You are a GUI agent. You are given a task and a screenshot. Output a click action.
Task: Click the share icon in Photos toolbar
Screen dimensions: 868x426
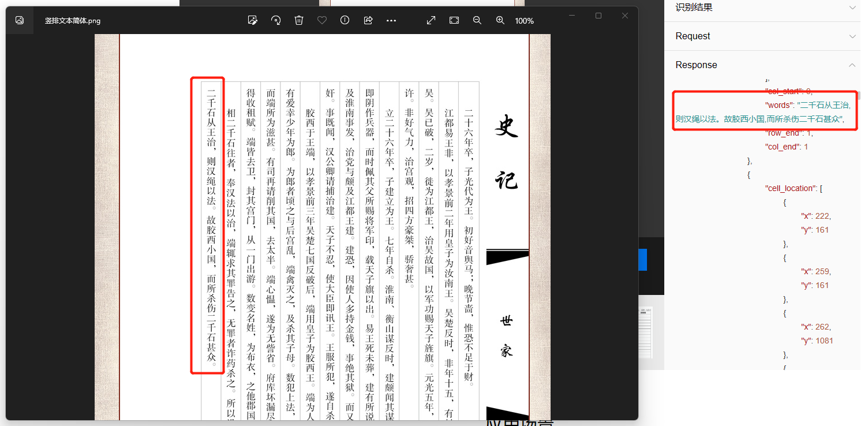(368, 20)
